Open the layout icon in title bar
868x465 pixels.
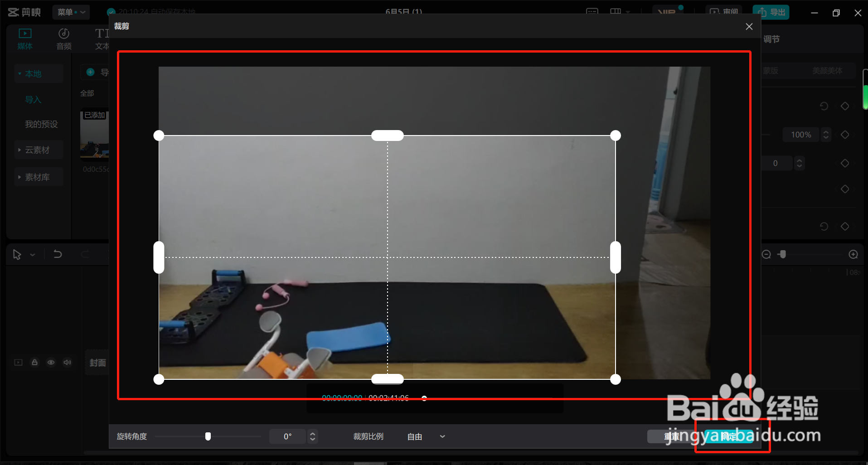(x=616, y=12)
